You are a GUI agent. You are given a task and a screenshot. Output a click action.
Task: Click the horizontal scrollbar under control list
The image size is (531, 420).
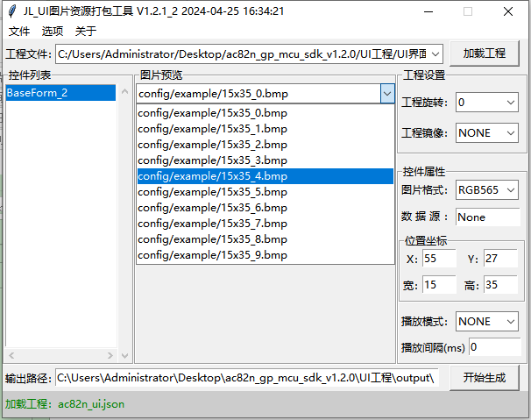(x=61, y=356)
